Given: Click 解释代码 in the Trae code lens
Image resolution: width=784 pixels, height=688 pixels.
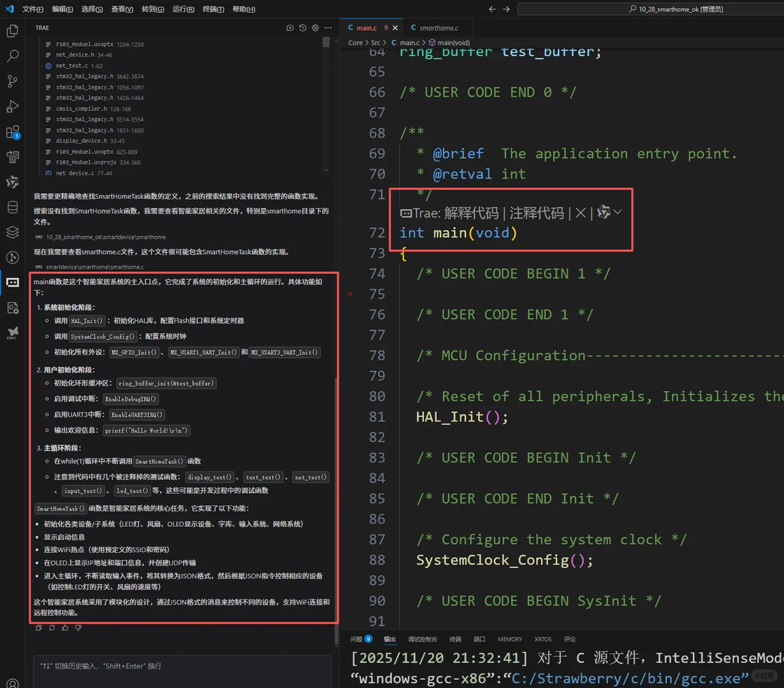Looking at the screenshot, I should (472, 213).
